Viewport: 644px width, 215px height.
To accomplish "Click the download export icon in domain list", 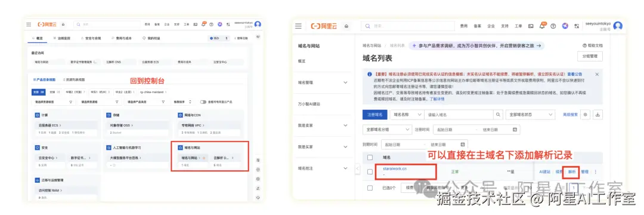I will [597, 115].
